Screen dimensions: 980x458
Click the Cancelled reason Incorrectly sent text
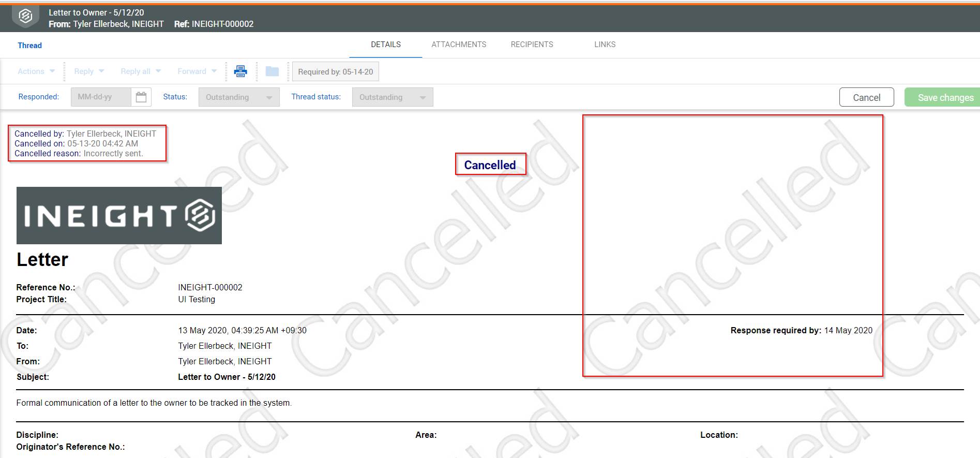[79, 153]
